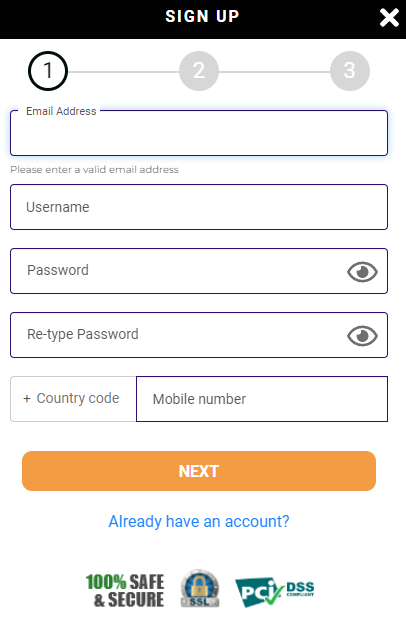Click the SSL padlock badge
This screenshot has width=406, height=620.
tap(200, 588)
